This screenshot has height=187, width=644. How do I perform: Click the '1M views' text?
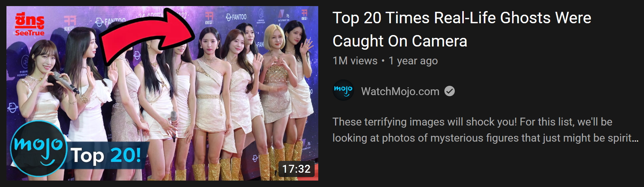tap(355, 61)
